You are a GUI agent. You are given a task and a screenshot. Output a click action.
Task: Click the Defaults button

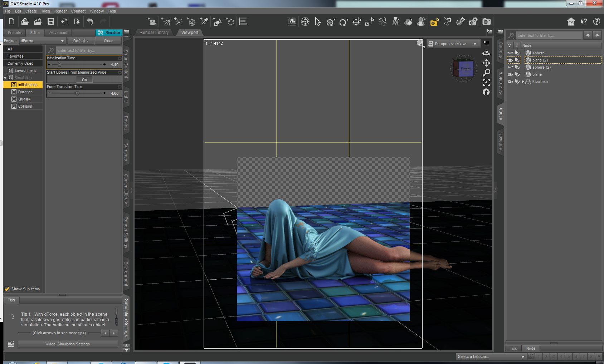click(x=80, y=41)
